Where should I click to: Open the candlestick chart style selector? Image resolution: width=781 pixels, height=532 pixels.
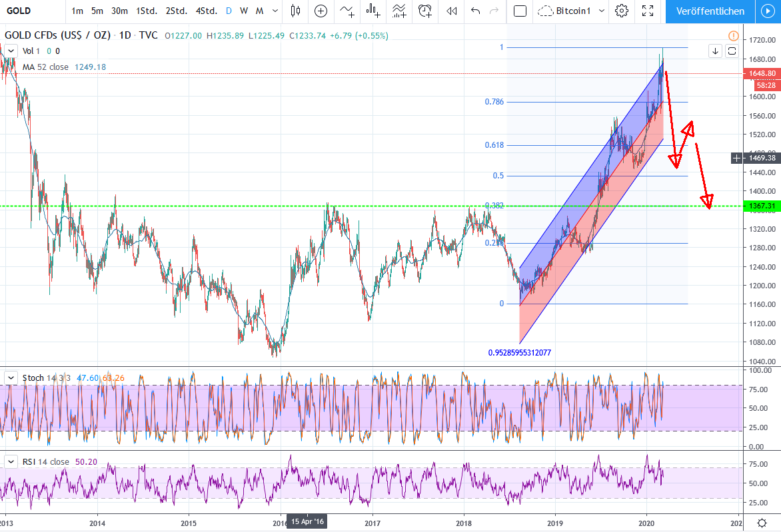coord(296,11)
